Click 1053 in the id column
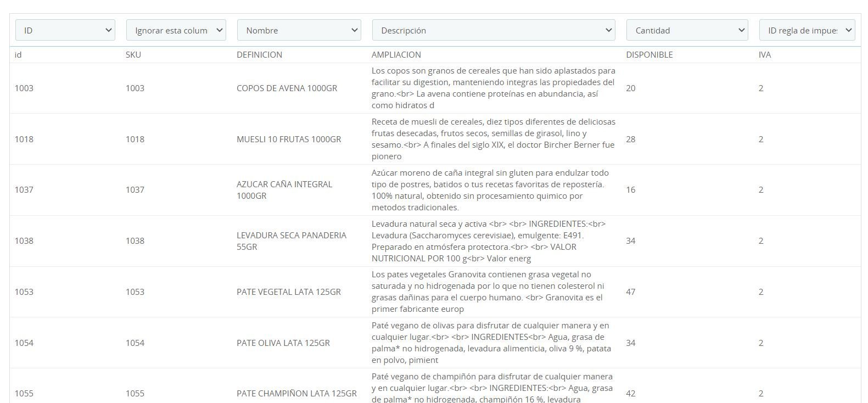Viewport: 868px width, 403px height. (x=24, y=292)
